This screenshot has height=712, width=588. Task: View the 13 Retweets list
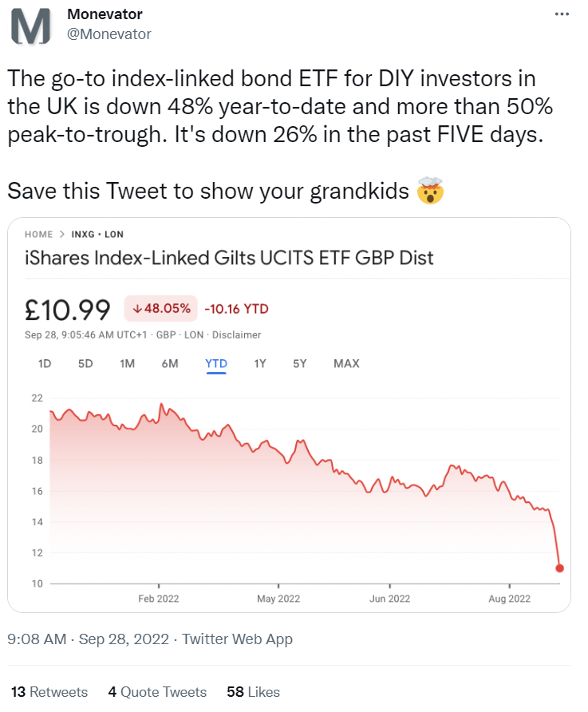click(x=49, y=692)
